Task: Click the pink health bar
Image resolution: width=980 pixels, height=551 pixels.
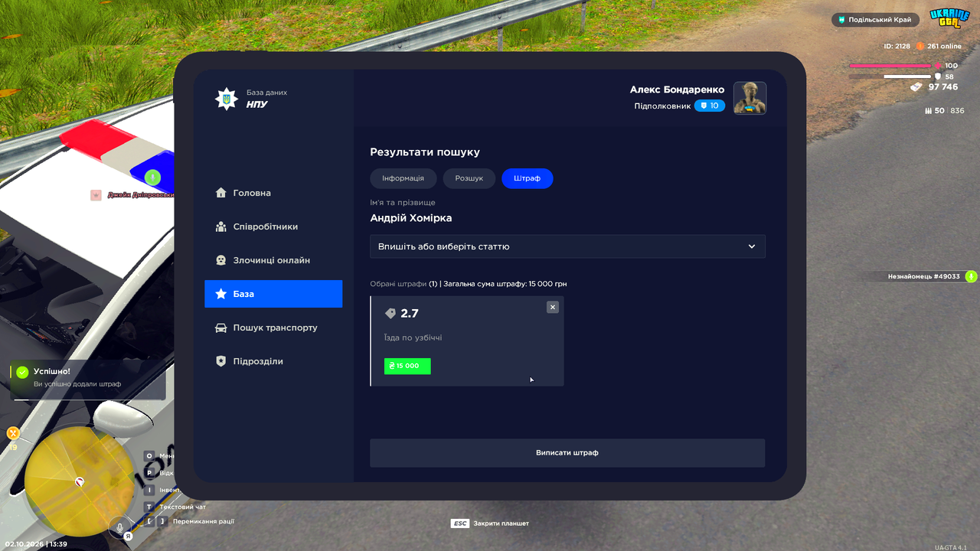Action: (890, 66)
